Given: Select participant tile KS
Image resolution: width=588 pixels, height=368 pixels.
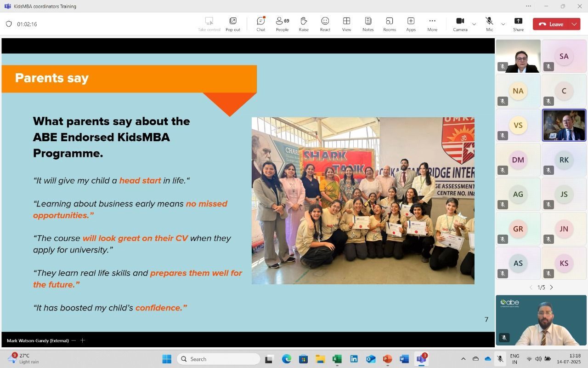Looking at the screenshot, I should point(564,263).
